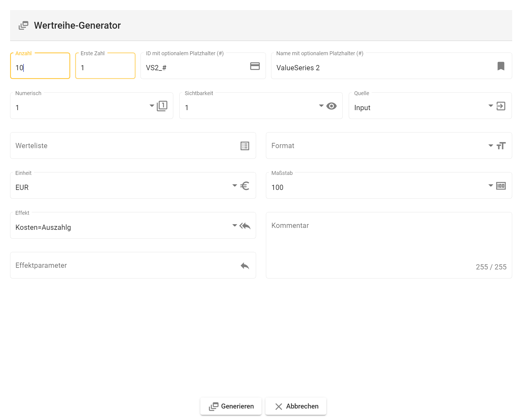
Task: Expand the Format dropdown
Action: pos(491,146)
